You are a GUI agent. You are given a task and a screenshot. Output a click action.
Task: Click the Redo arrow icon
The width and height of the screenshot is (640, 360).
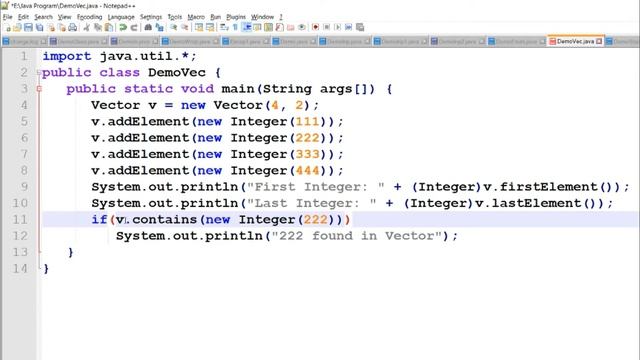click(134, 27)
